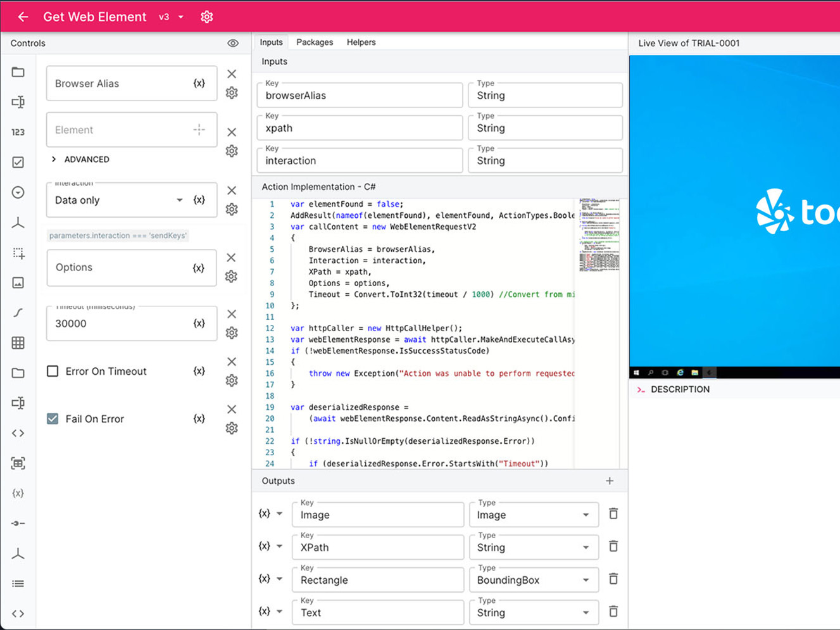Remove the Fail On Error control
This screenshot has height=630, width=840.
[232, 409]
